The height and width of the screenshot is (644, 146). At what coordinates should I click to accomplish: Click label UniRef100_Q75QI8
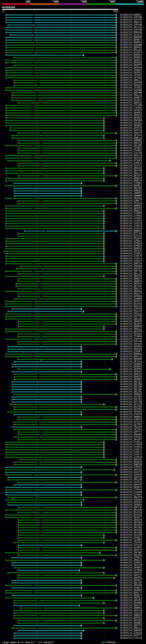coord(131,246)
